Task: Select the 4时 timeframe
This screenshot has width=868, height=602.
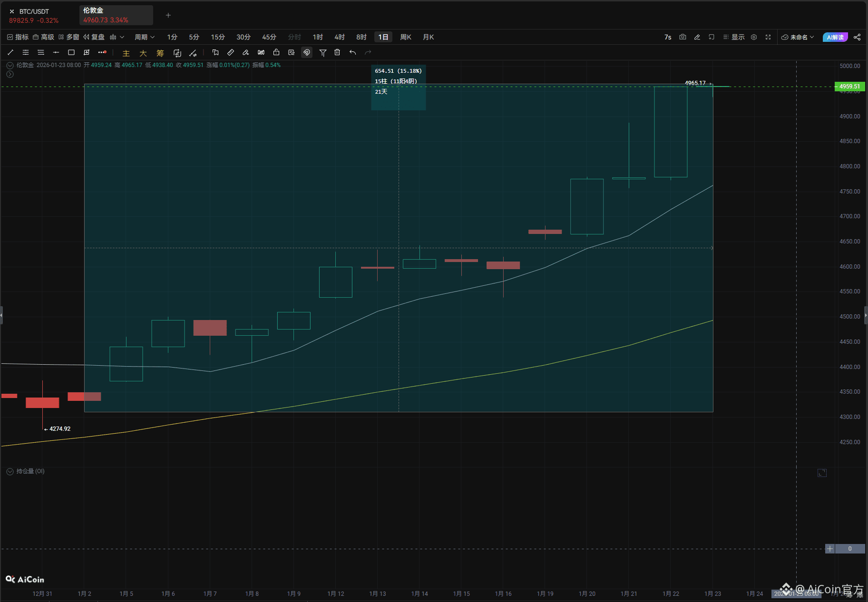Action: (340, 37)
